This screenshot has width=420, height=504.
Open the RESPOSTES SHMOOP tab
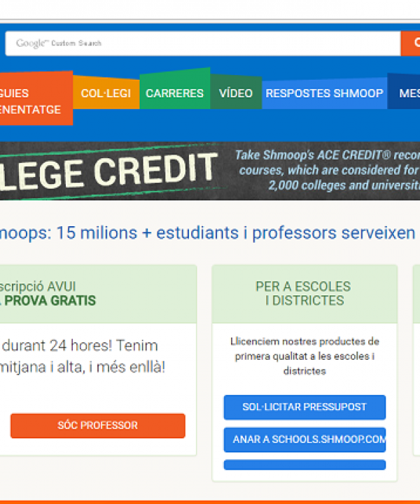[325, 94]
